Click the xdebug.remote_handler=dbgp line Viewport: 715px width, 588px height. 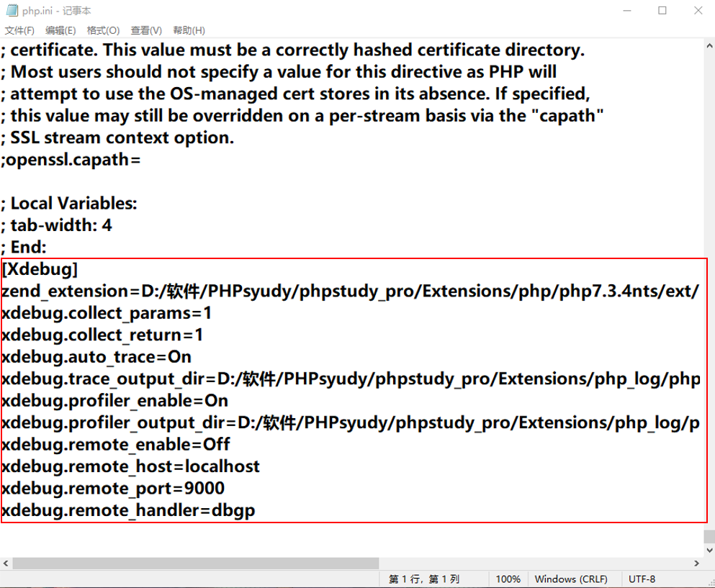[x=128, y=510]
